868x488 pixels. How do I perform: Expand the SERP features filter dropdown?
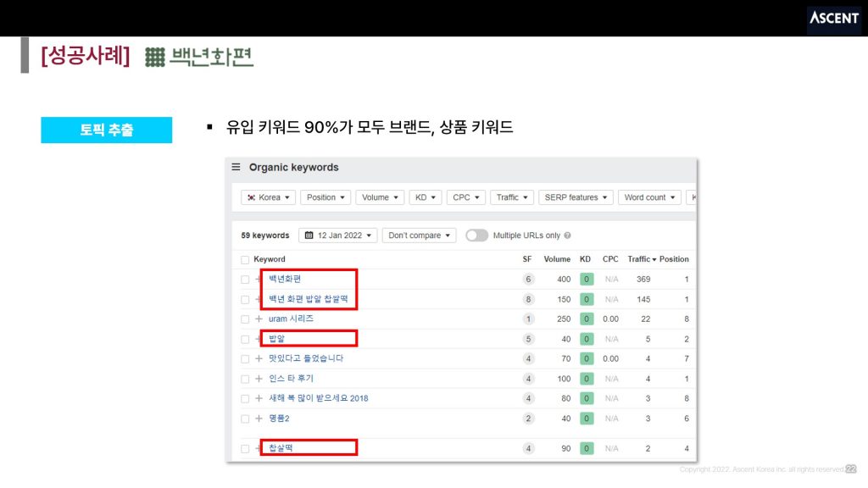pyautogui.click(x=576, y=197)
